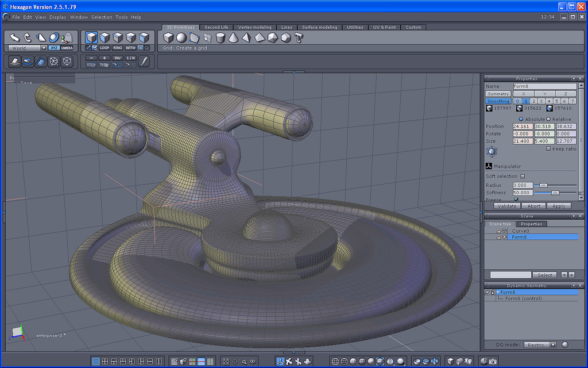
Task: Select the Relative radio button
Action: [x=548, y=119]
